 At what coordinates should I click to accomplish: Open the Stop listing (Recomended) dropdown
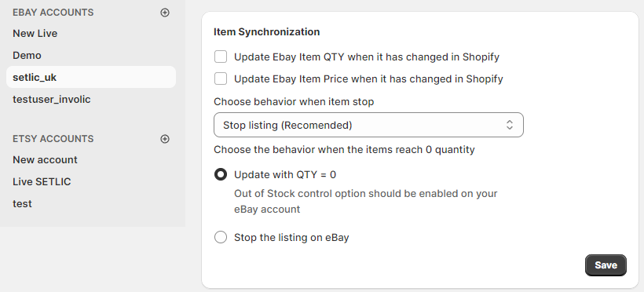click(368, 125)
